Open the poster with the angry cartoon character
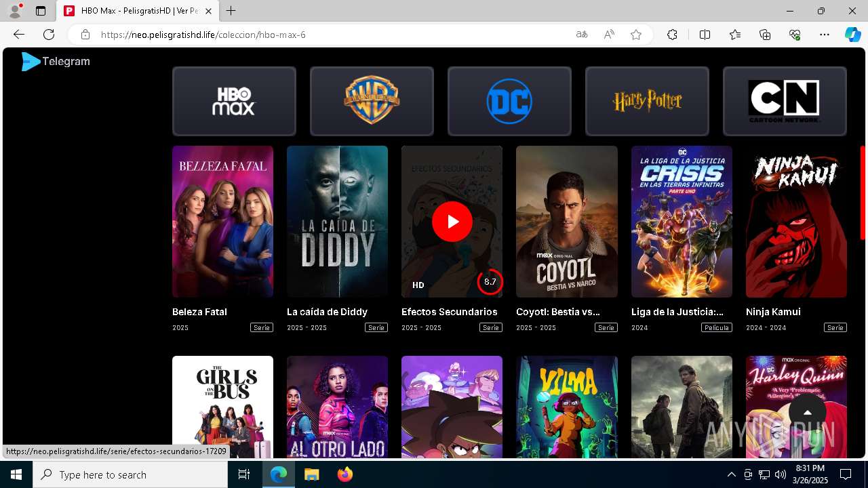 point(452,407)
